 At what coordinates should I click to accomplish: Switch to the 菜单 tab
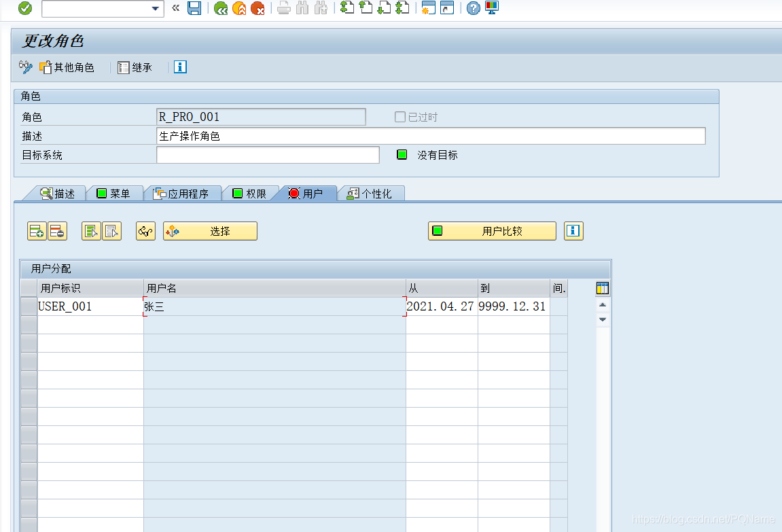point(113,194)
